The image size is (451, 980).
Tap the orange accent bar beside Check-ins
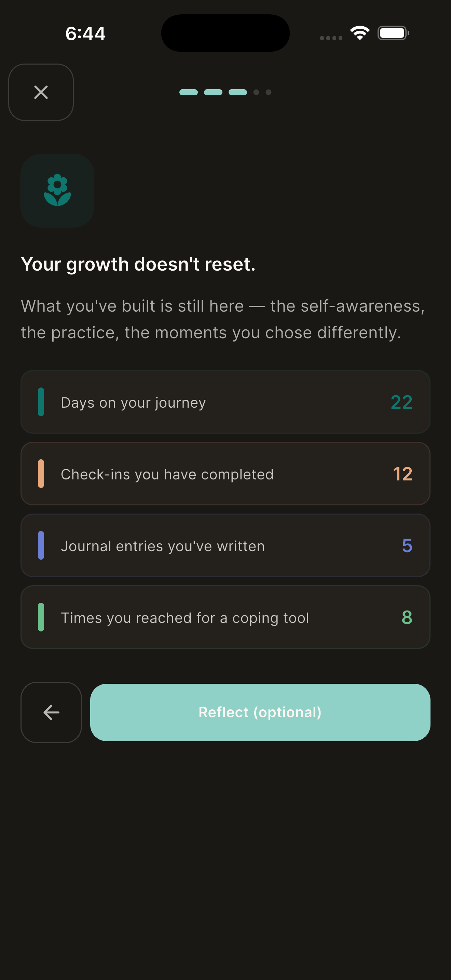pyautogui.click(x=42, y=474)
